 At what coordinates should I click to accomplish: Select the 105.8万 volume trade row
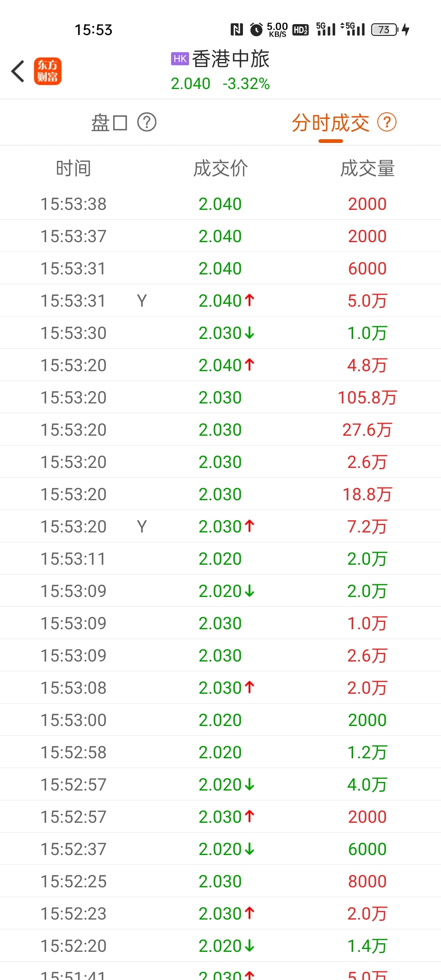pyautogui.click(x=220, y=397)
